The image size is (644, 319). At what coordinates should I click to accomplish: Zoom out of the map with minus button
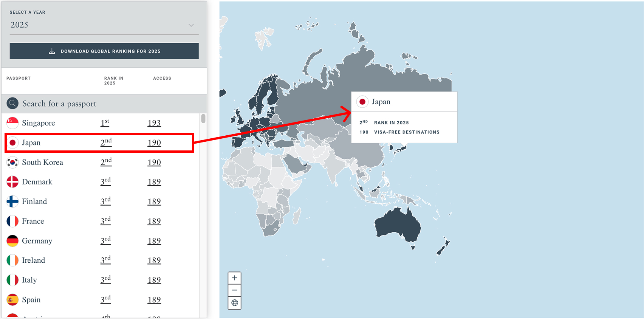click(235, 290)
